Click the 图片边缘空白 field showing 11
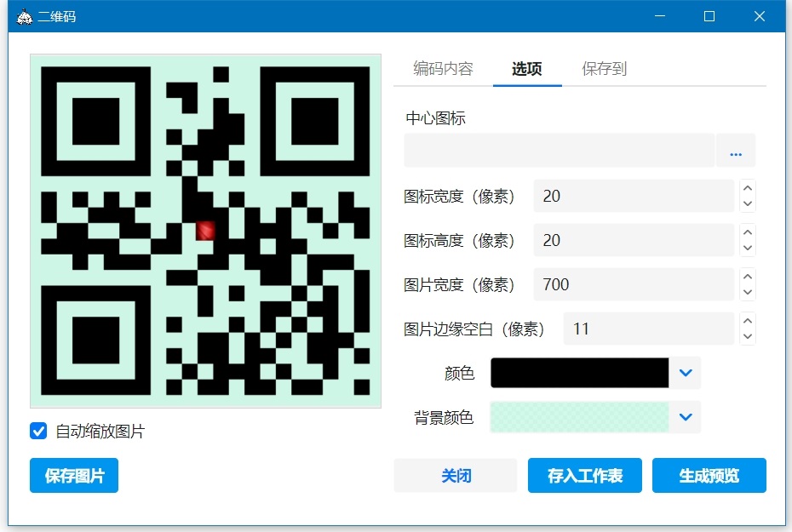Viewport: 792px width, 532px height. (x=649, y=329)
